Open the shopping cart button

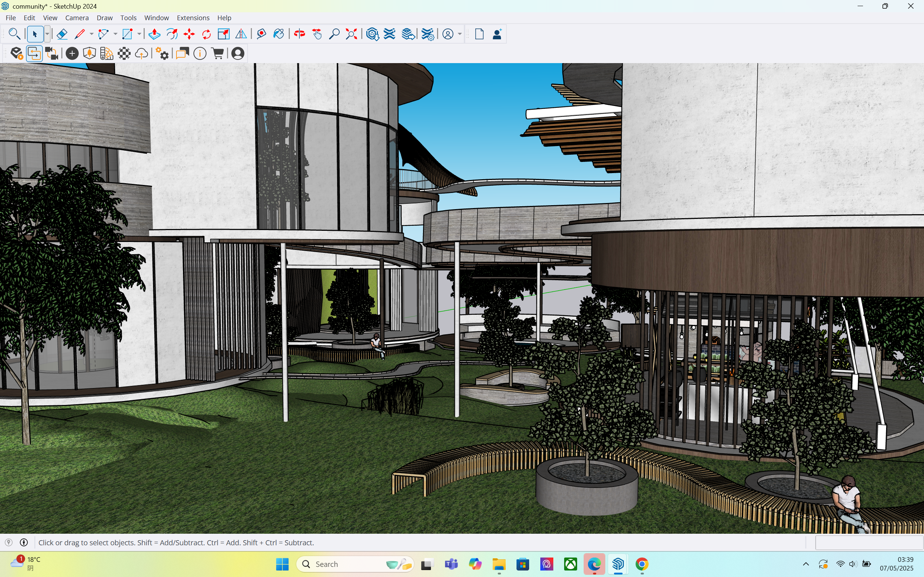click(218, 54)
